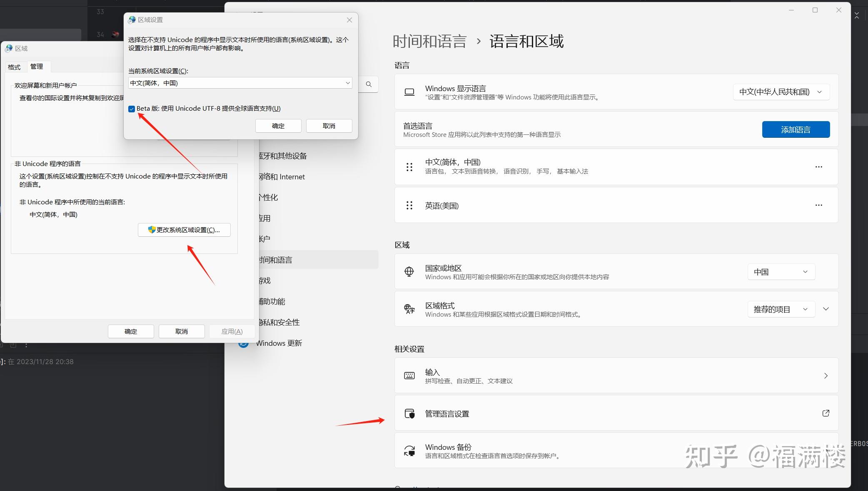Image resolution: width=868 pixels, height=491 pixels.
Task: Click the 管理语言设置 row label
Action: (447, 414)
